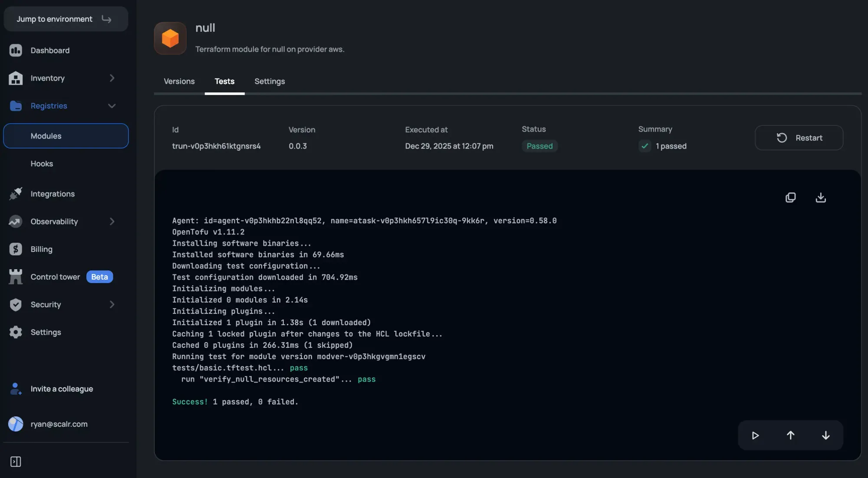Switch to module Settings tab
The height and width of the screenshot is (478, 868).
pyautogui.click(x=270, y=82)
